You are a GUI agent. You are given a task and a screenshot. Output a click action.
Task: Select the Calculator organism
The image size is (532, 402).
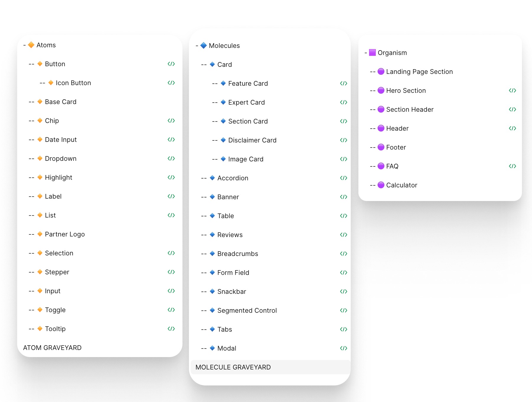(402, 185)
